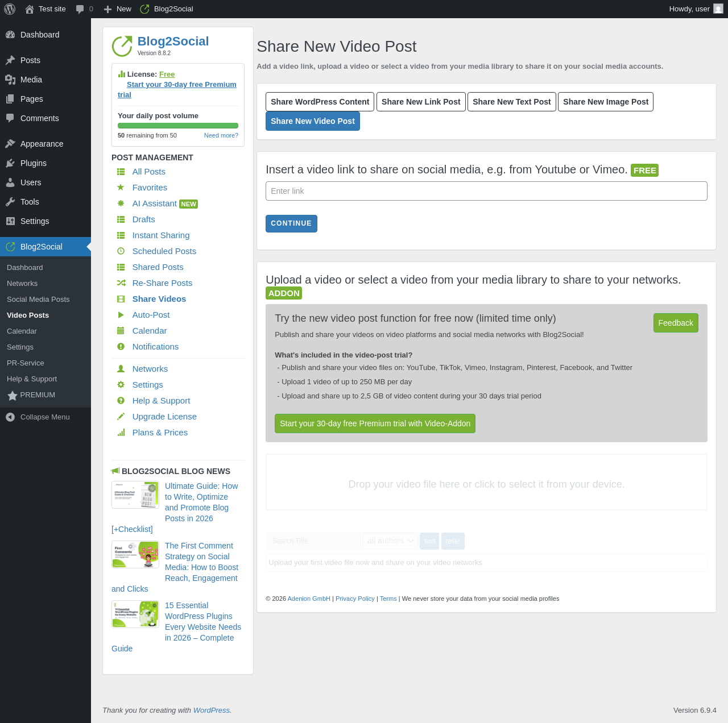Open the Calendar link in Post Management

pyautogui.click(x=150, y=331)
